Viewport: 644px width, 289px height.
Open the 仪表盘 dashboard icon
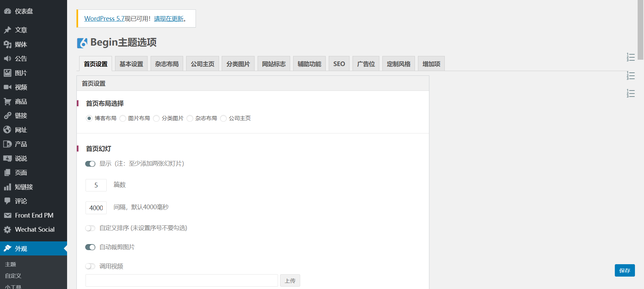click(x=7, y=11)
